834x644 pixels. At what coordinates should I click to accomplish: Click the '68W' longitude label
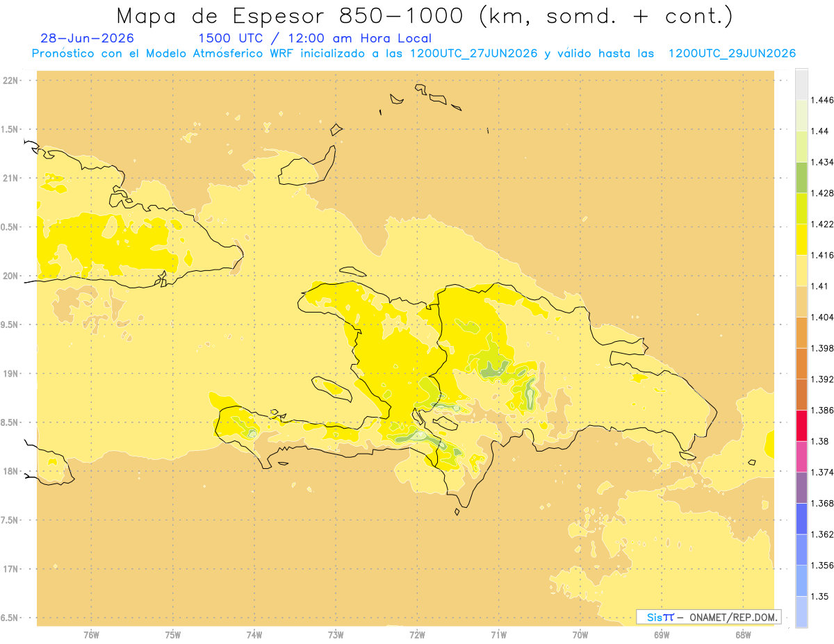[x=743, y=635]
